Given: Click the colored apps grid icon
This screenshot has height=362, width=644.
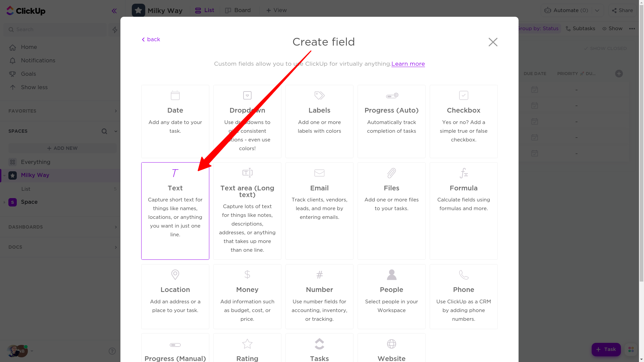Looking at the screenshot, I should [x=631, y=350].
